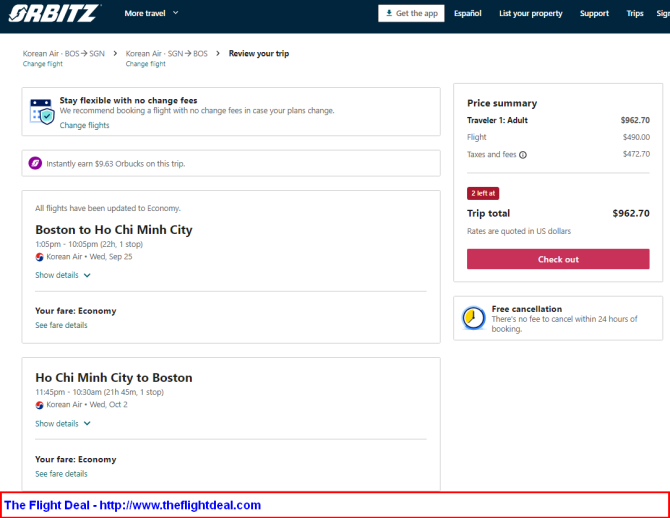Viewport: 670px width, 518px height.
Task: Change flight for BOS to SGN
Action: point(43,64)
